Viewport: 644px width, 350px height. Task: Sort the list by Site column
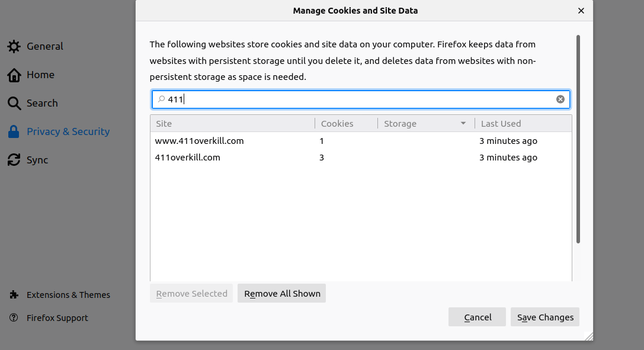point(231,124)
